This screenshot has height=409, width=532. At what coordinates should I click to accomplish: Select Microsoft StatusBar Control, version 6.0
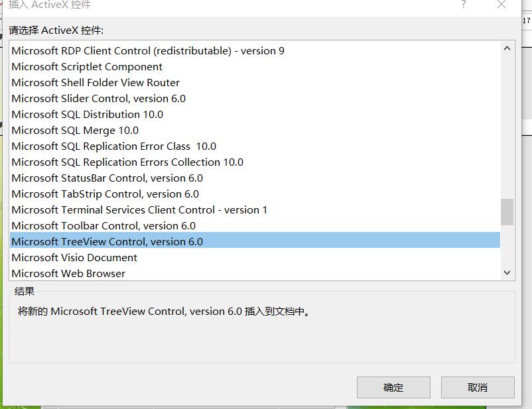point(255,178)
